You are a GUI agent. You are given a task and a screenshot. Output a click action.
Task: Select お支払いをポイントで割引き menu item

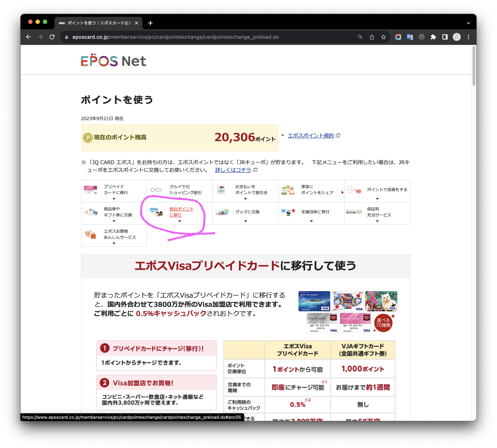251,190
